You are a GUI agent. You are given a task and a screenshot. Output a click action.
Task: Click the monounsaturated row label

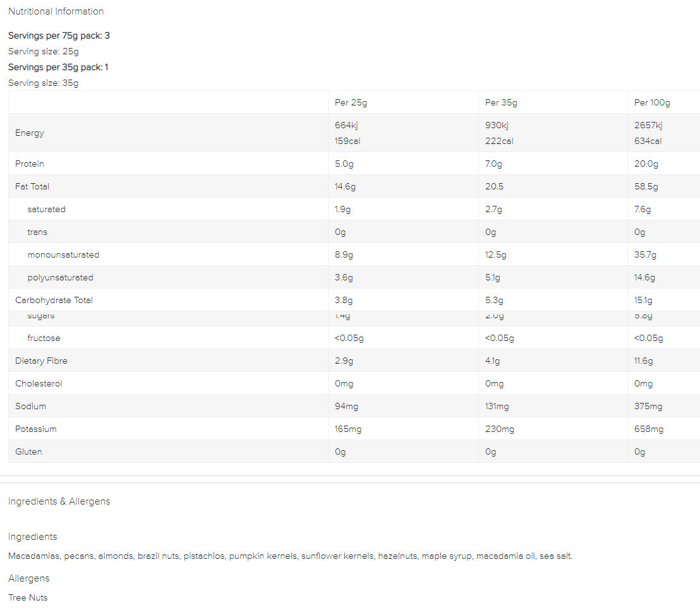63,254
